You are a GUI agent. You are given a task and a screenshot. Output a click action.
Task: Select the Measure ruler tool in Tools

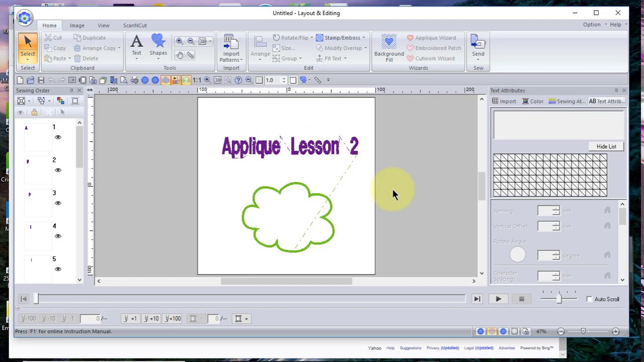[x=191, y=55]
